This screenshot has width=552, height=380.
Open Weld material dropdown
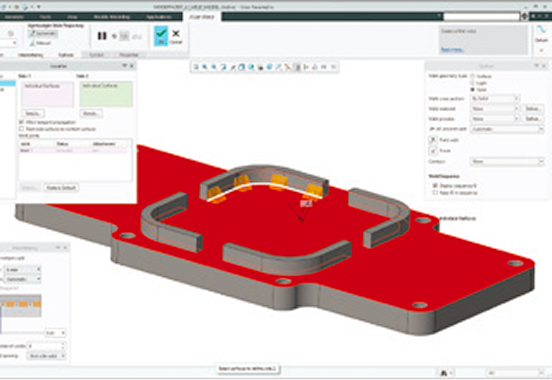click(495, 109)
